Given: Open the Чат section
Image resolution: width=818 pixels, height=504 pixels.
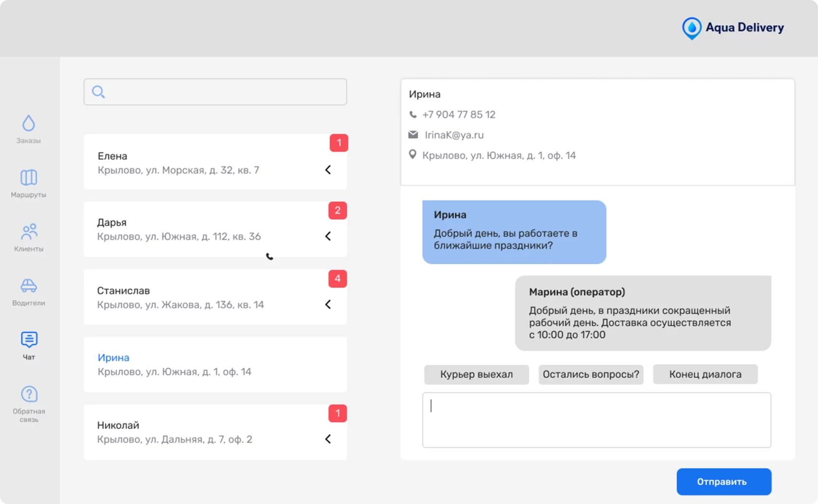Looking at the screenshot, I should pyautogui.click(x=28, y=345).
